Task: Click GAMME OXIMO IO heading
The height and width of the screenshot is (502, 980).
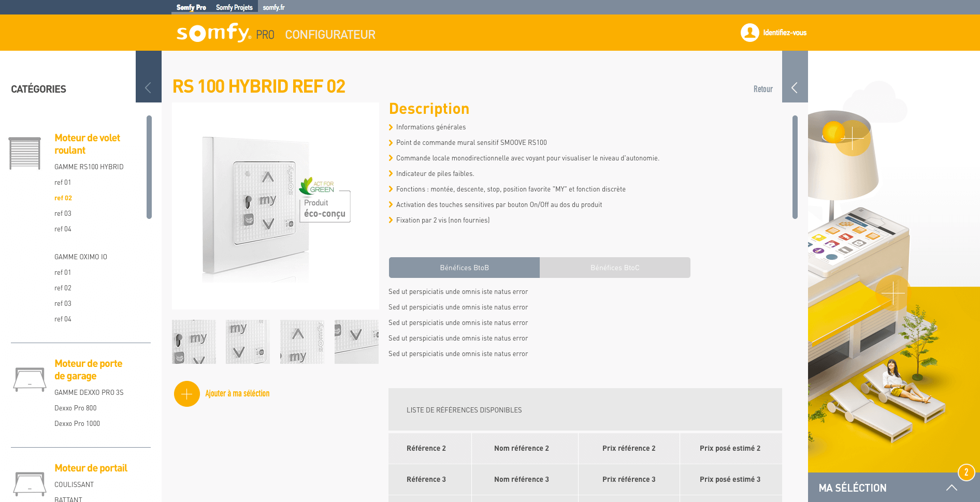Action: [81, 257]
